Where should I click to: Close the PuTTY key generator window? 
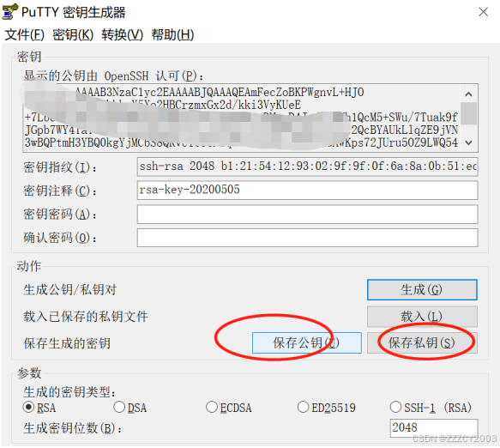point(484,12)
